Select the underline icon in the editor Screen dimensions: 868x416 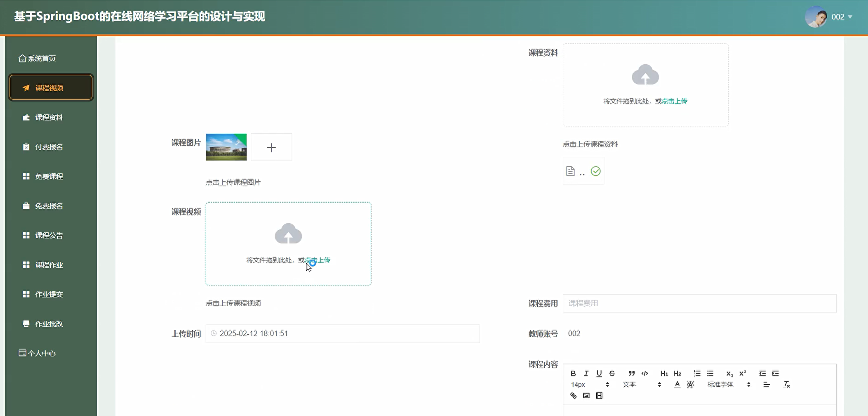tap(599, 373)
